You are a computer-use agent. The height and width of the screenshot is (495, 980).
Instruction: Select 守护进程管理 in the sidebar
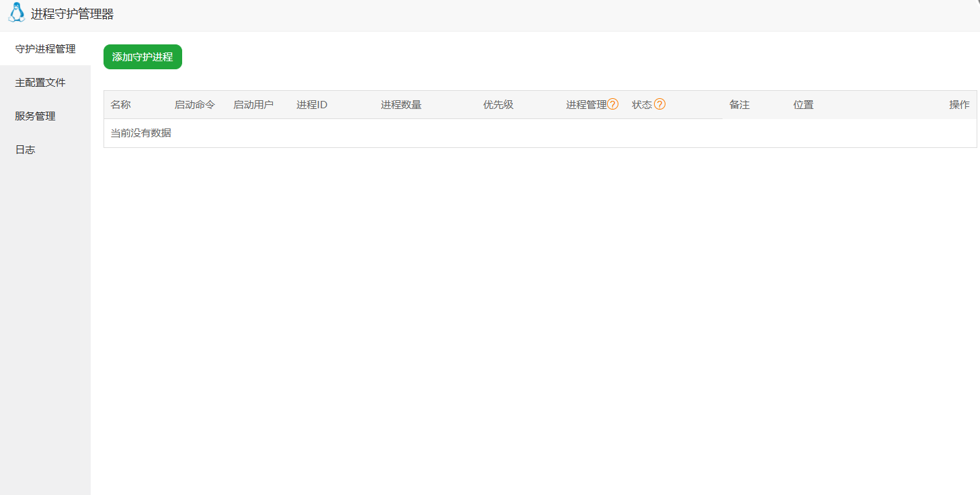click(44, 48)
